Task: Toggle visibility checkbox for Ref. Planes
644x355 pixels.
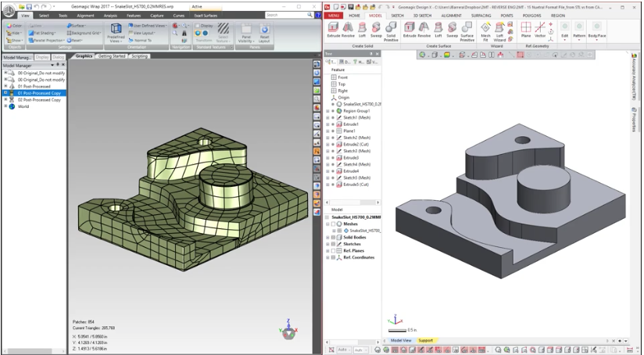Action: pyautogui.click(x=333, y=251)
